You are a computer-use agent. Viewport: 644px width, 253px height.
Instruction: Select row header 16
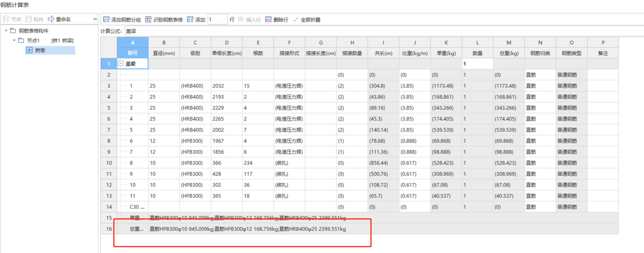[x=109, y=229]
